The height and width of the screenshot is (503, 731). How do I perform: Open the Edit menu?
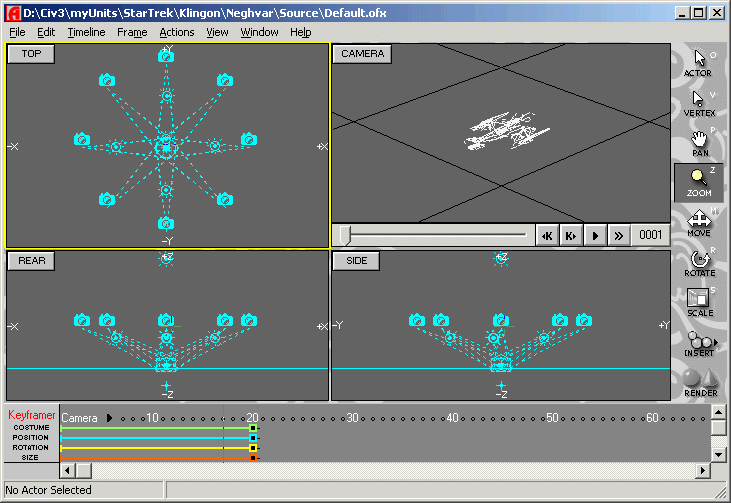click(x=46, y=32)
